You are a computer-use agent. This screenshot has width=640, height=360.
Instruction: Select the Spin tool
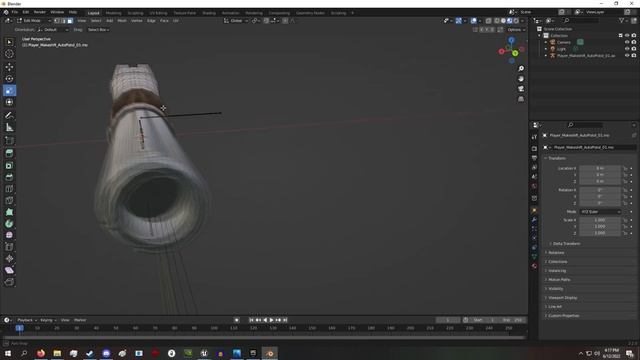point(9,224)
